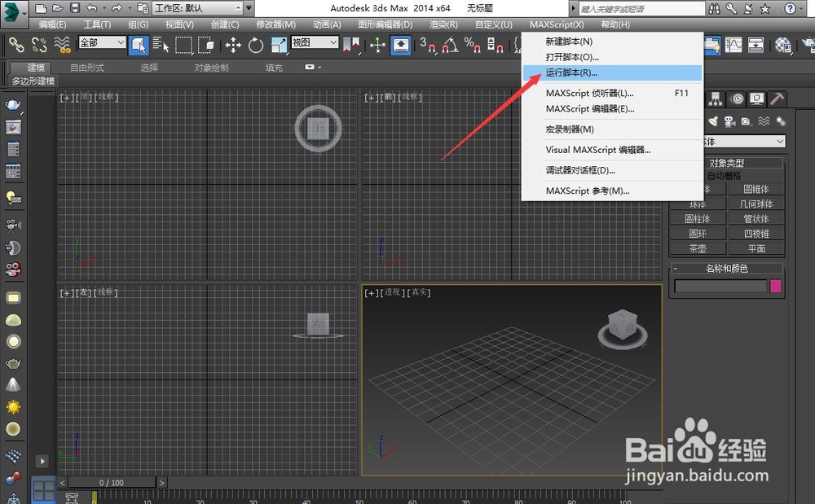Open the Schematic View icon

[x=756, y=45]
